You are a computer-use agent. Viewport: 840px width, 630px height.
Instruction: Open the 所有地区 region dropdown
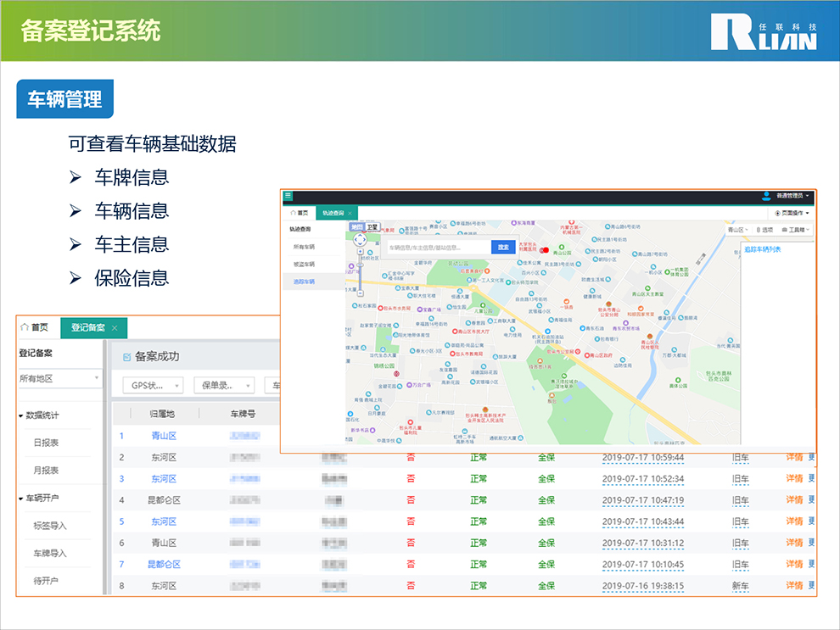click(x=59, y=378)
